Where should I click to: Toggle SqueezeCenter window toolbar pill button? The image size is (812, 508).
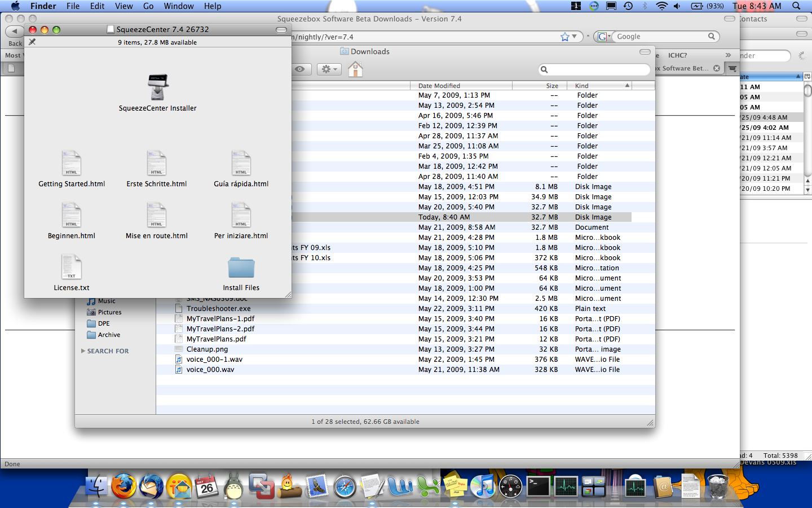click(281, 30)
